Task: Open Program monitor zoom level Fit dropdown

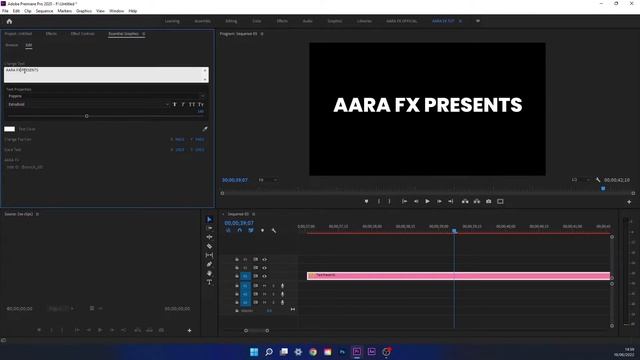Action: click(268, 180)
